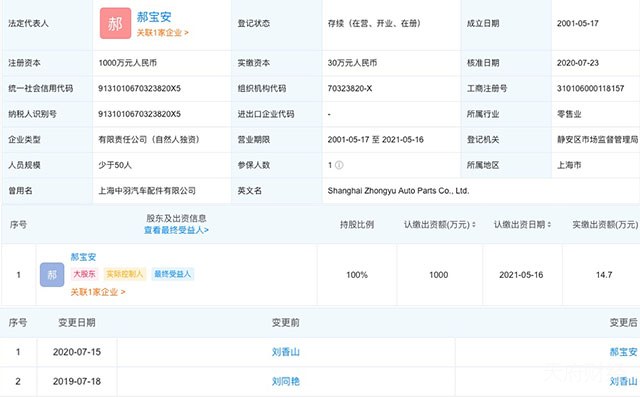Select approval date 2020-07-23
Image resolution: width=640 pixels, height=398 pixels.
[578, 63]
